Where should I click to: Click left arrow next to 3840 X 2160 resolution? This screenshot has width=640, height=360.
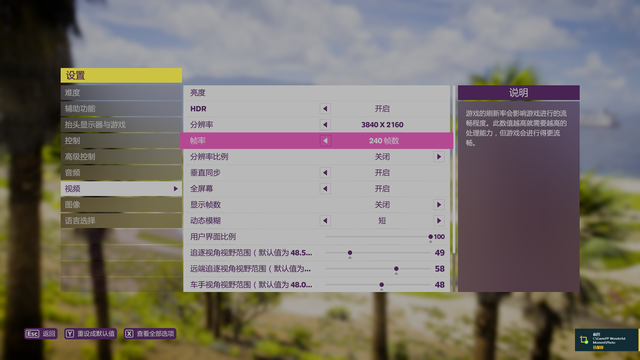click(325, 124)
